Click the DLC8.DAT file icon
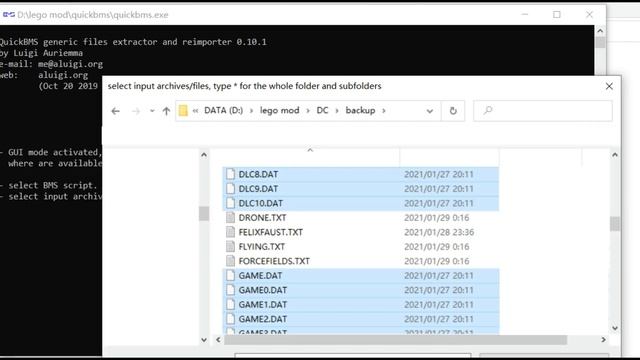 click(231, 174)
